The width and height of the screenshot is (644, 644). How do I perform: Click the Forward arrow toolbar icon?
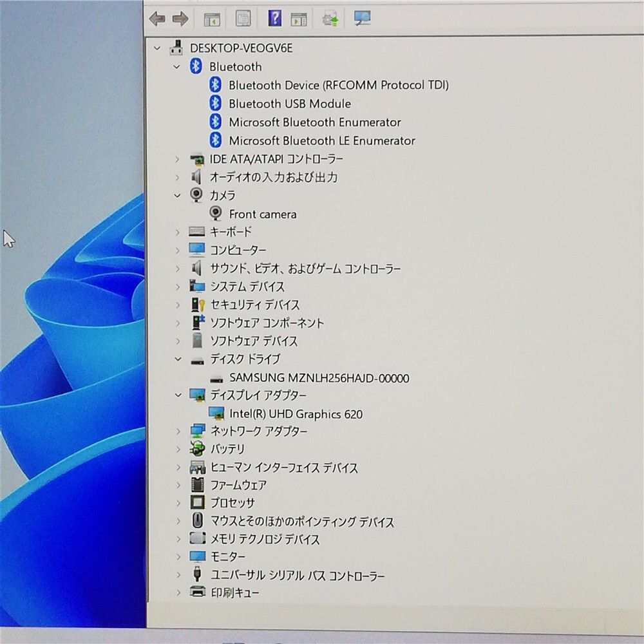tap(180, 19)
